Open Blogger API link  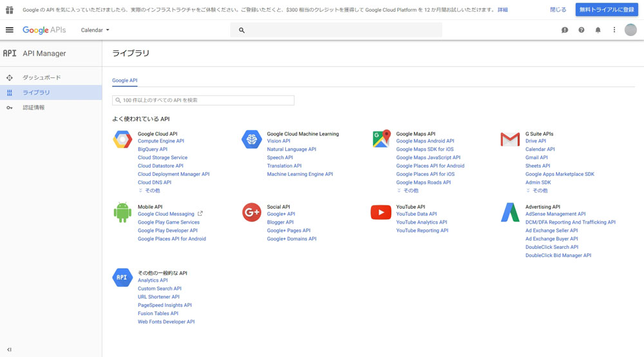coord(280,222)
